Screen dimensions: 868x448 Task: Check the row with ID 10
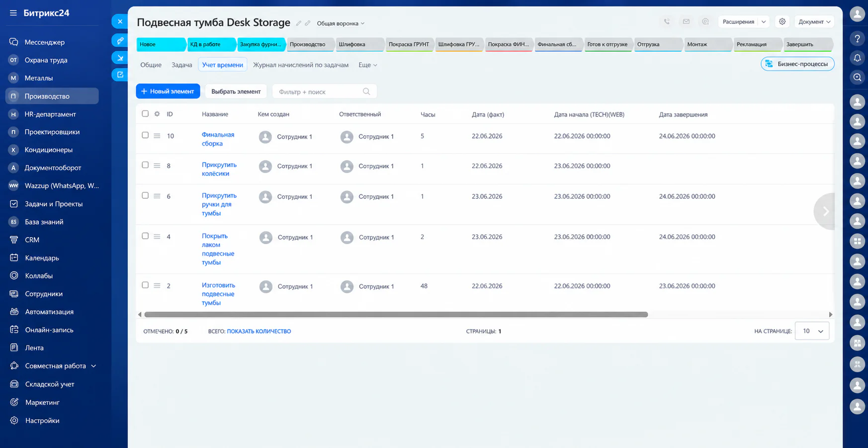[145, 135]
